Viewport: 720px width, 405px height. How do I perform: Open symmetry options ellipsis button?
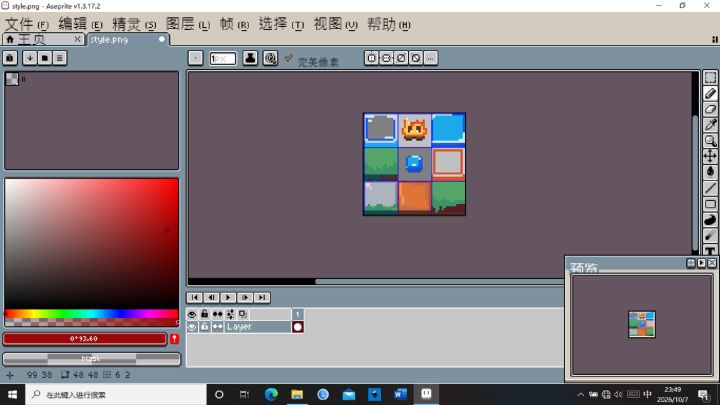(430, 58)
